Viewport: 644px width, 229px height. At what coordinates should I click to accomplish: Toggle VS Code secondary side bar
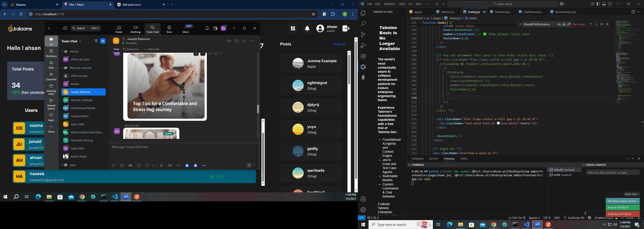pyautogui.click(x=610, y=4)
